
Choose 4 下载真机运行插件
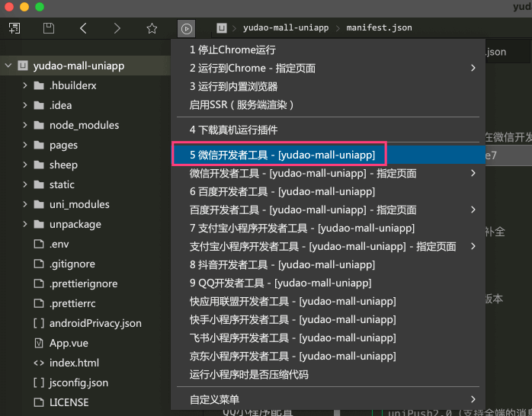[x=233, y=130]
